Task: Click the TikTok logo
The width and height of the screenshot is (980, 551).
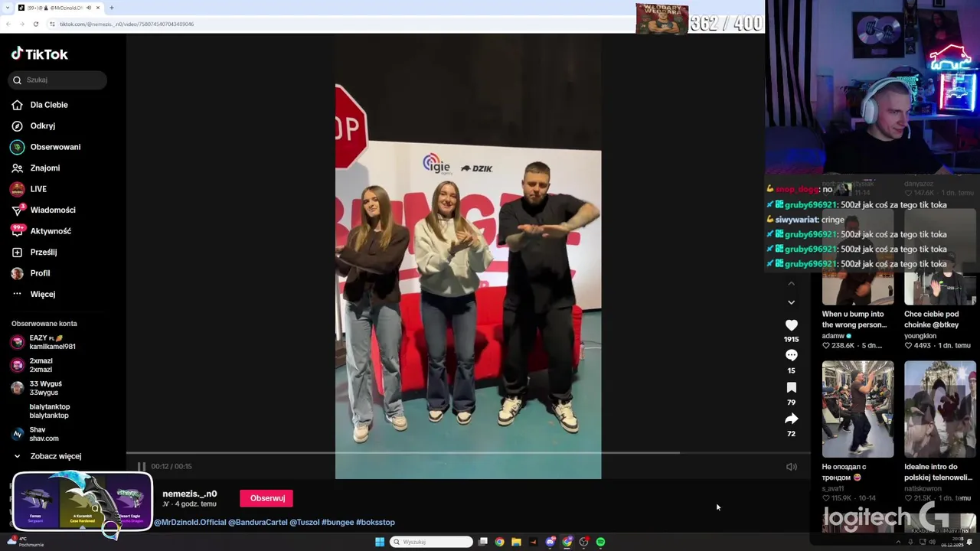Action: (40, 54)
